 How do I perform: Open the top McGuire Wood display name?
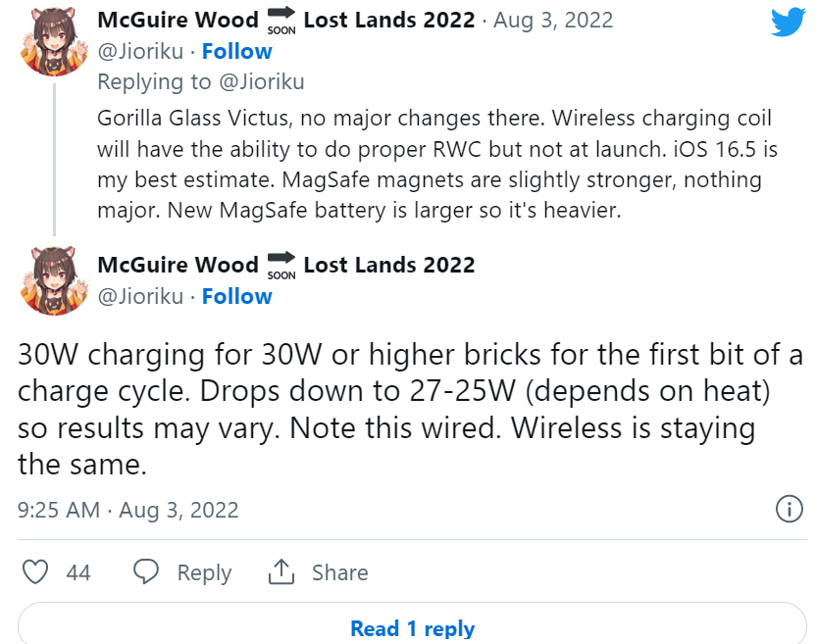click(x=178, y=21)
